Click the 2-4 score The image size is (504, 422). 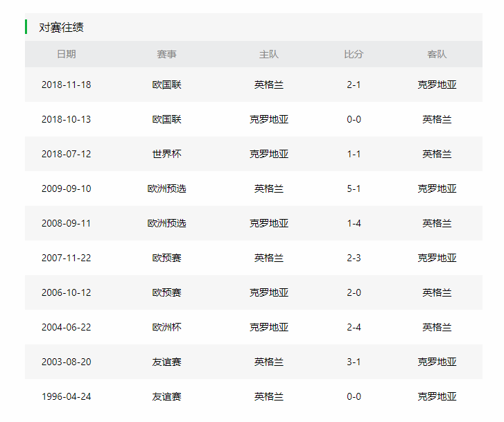point(354,327)
